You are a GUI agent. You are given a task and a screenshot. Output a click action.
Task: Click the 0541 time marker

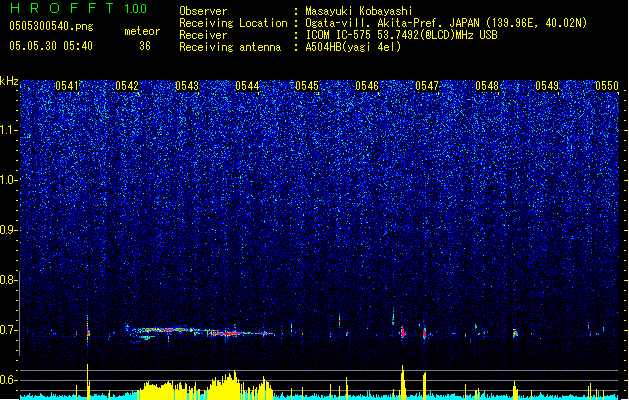point(67,86)
